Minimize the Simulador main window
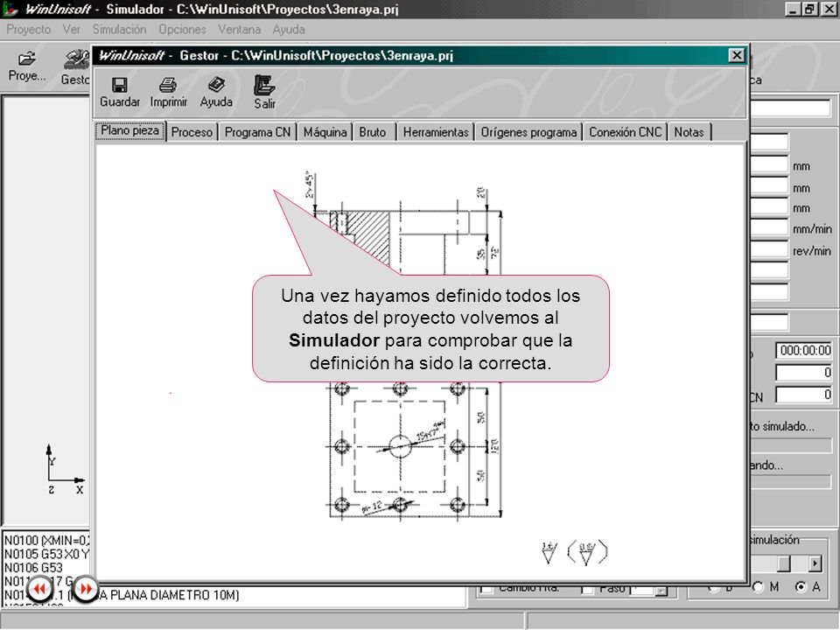The height and width of the screenshot is (630, 840). pos(794,9)
